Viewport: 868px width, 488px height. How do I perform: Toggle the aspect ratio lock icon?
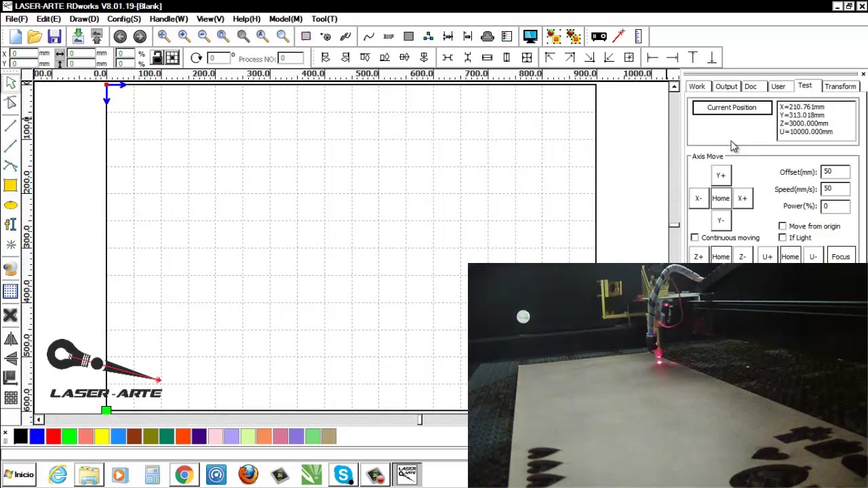pyautogui.click(x=157, y=58)
